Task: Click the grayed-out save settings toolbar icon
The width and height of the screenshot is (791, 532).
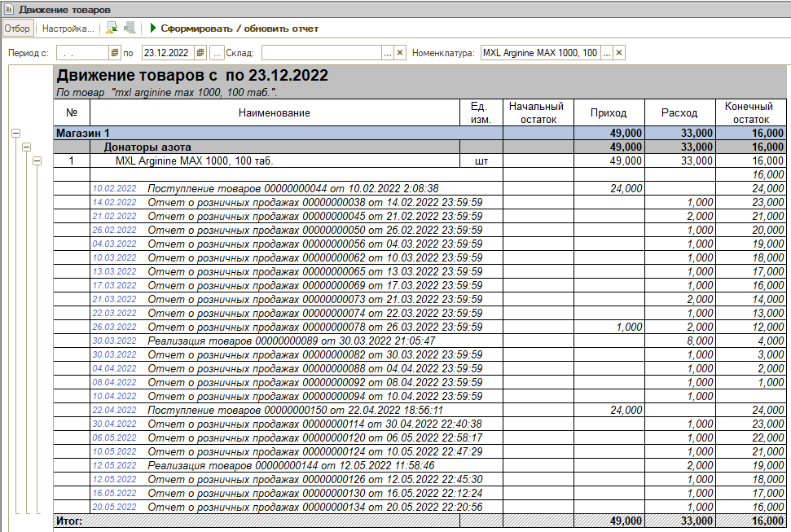Action: [130, 29]
